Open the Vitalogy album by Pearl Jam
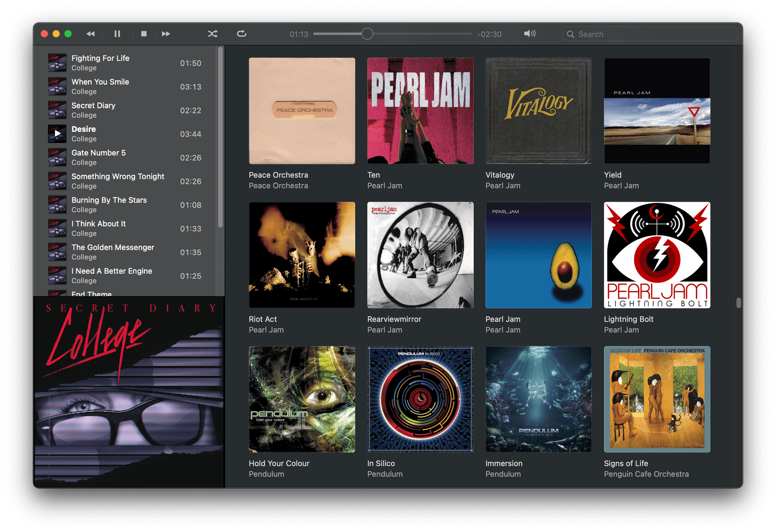776x532 pixels. [538, 110]
